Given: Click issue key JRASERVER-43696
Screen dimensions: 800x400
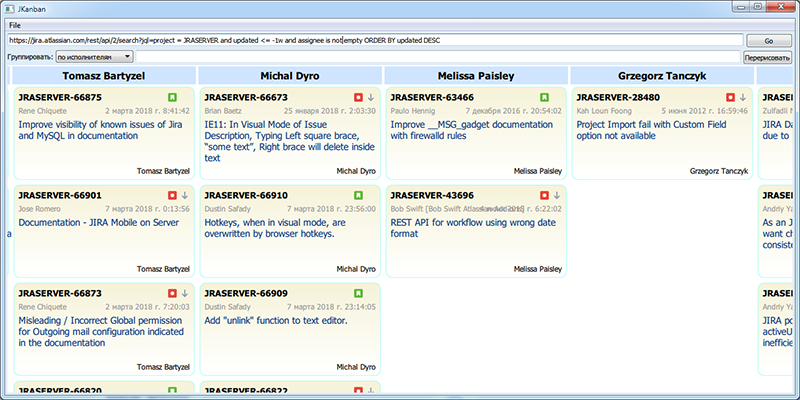Looking at the screenshot, I should tap(432, 195).
